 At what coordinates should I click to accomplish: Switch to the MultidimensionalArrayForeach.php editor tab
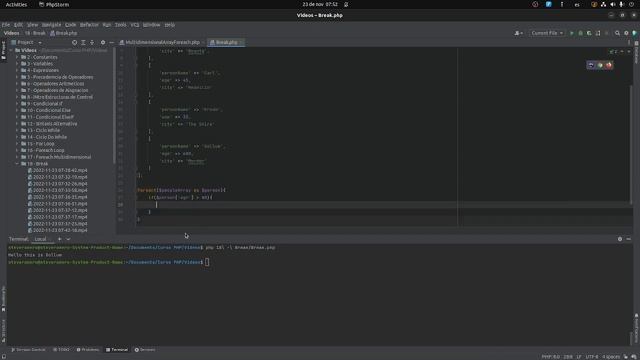coord(162,42)
